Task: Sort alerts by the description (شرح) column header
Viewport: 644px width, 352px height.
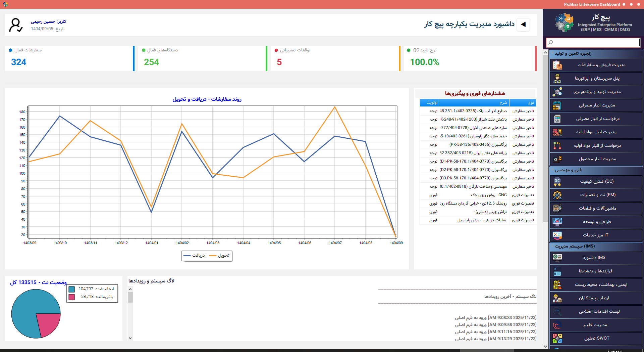Action: click(474, 103)
